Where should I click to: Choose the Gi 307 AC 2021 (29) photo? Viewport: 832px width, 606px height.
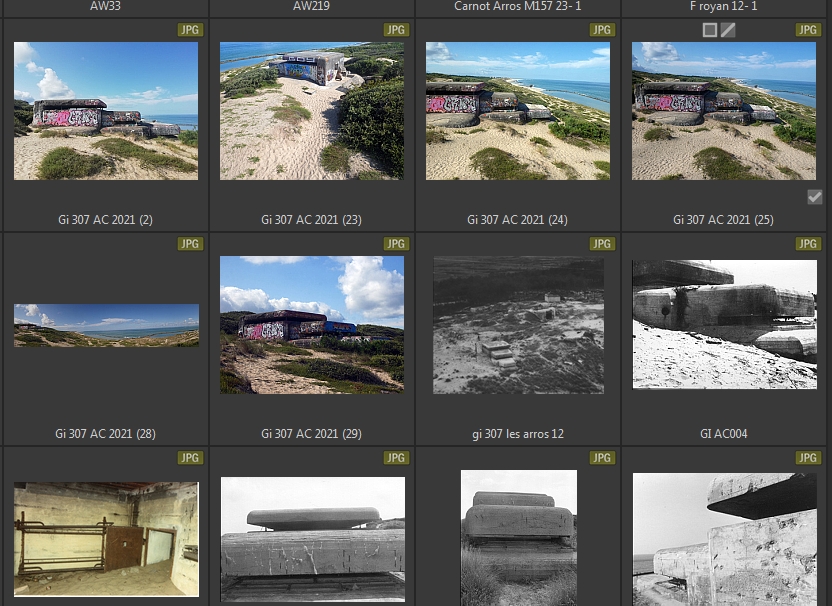tap(312, 324)
